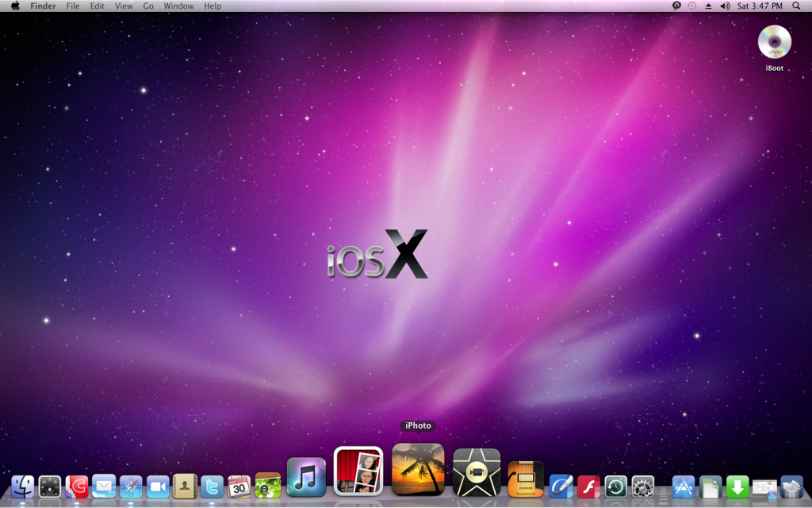This screenshot has height=508, width=812.
Task: Click the chat bubble menu bar icon
Action: [x=676, y=6]
